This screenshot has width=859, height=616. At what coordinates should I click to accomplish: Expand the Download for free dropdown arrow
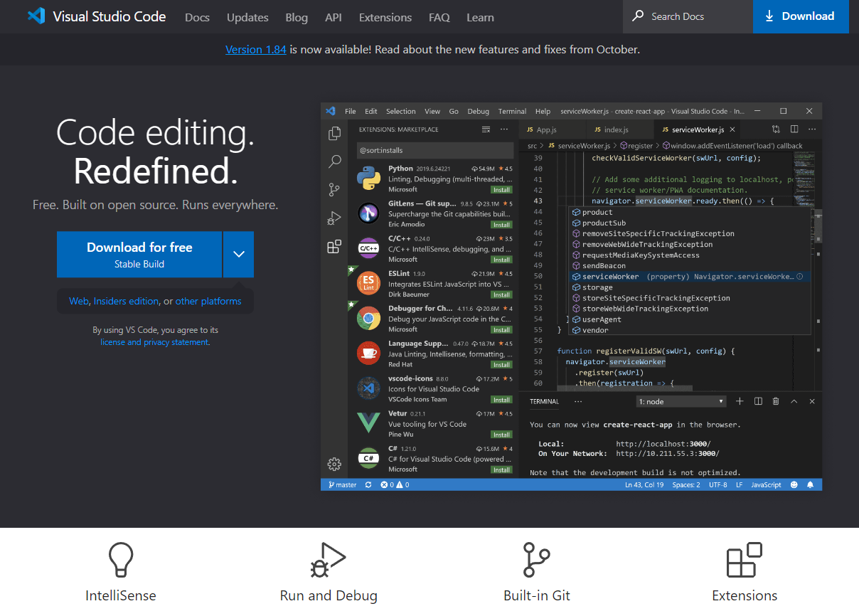click(238, 254)
